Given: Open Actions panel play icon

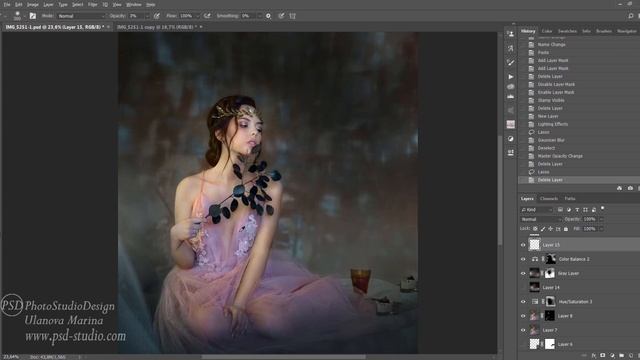Looking at the screenshot, I should point(511,77).
